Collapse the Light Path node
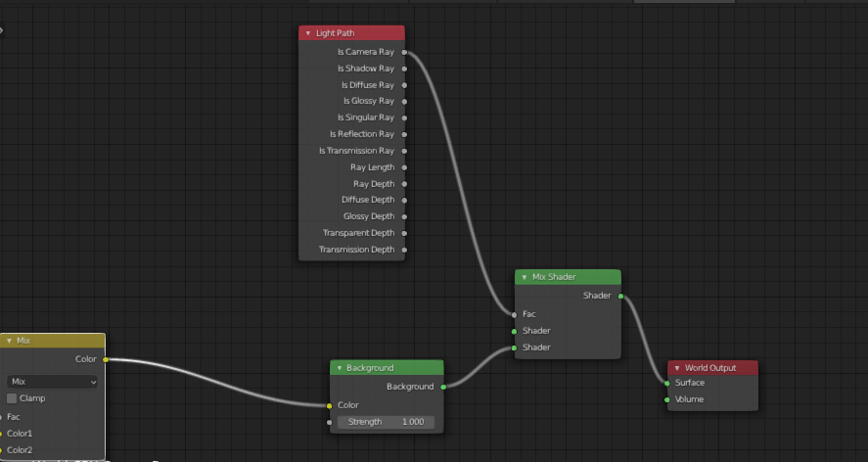 click(x=308, y=33)
